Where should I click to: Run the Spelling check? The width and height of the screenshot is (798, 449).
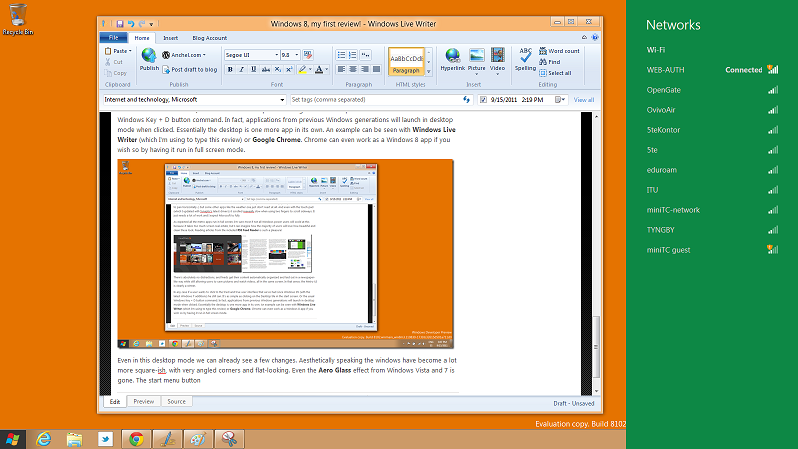(525, 59)
